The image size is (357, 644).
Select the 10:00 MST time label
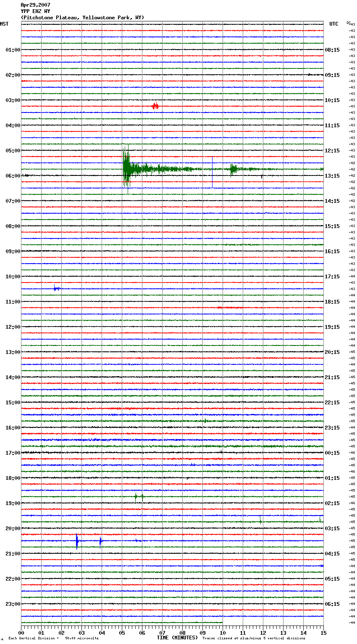tap(13, 277)
